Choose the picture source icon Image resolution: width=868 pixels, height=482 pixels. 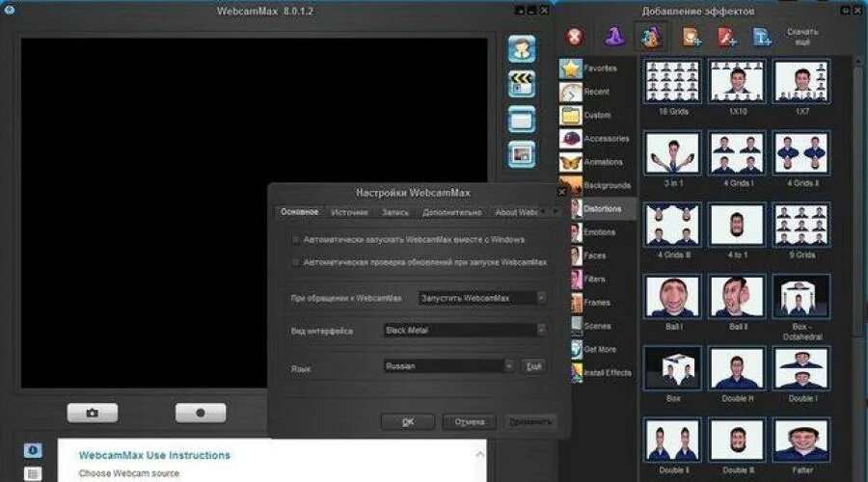tap(522, 154)
